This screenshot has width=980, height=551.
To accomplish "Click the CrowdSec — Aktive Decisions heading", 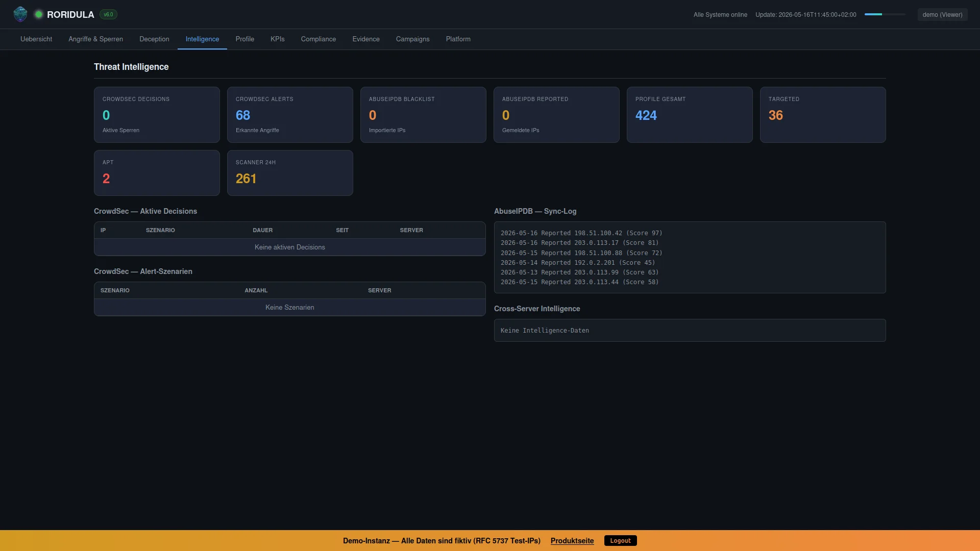I will click(x=145, y=211).
